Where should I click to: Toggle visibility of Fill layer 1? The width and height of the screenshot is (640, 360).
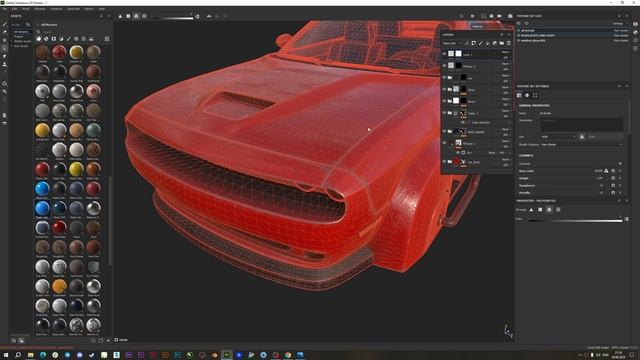(x=444, y=143)
